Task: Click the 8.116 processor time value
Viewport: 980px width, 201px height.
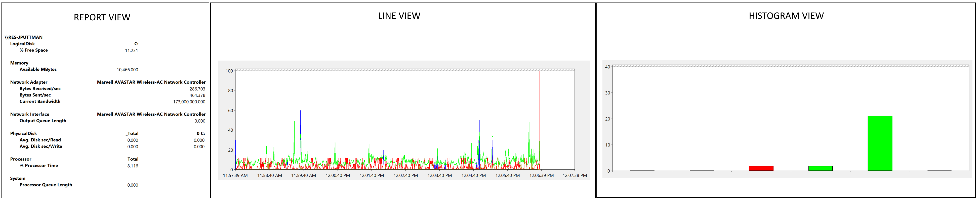Action: [x=132, y=166]
